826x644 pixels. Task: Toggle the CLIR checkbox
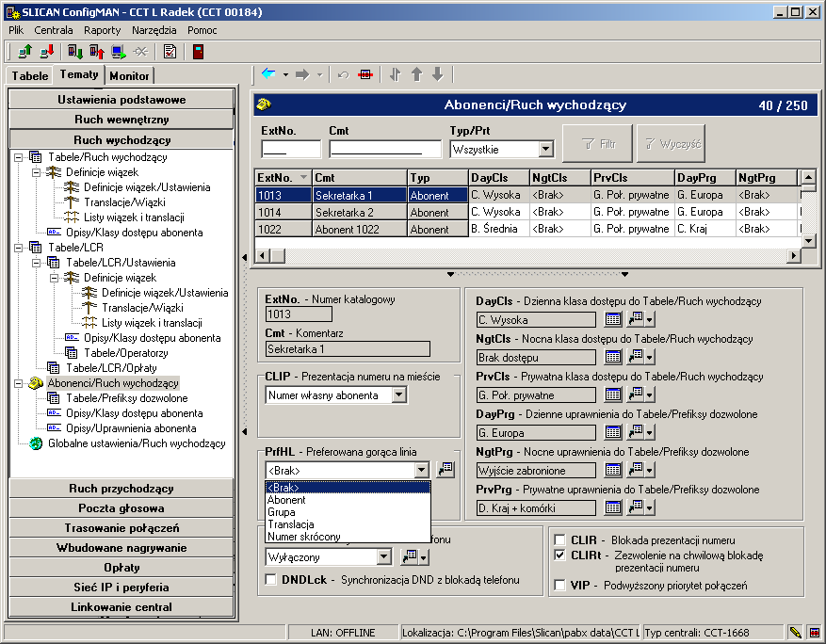(560, 539)
